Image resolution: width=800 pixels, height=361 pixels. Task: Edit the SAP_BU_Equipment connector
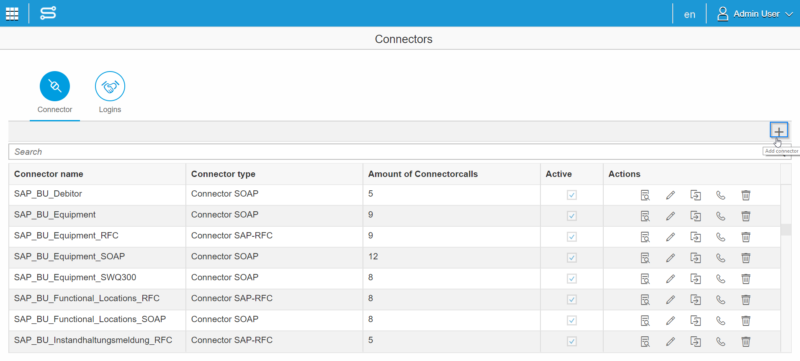(670, 216)
